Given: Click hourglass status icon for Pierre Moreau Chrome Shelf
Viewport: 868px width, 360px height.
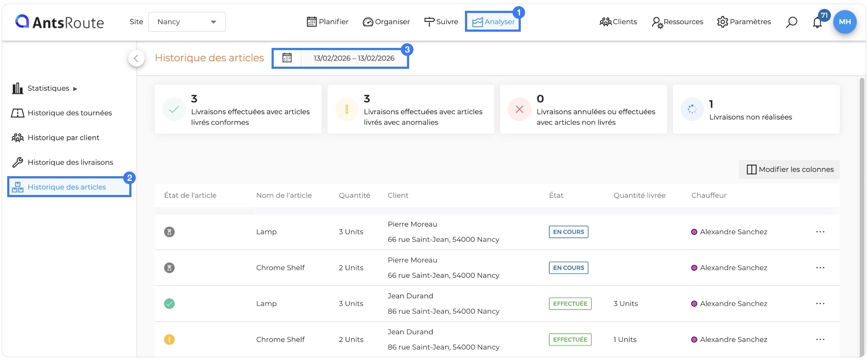Looking at the screenshot, I should click(x=169, y=268).
